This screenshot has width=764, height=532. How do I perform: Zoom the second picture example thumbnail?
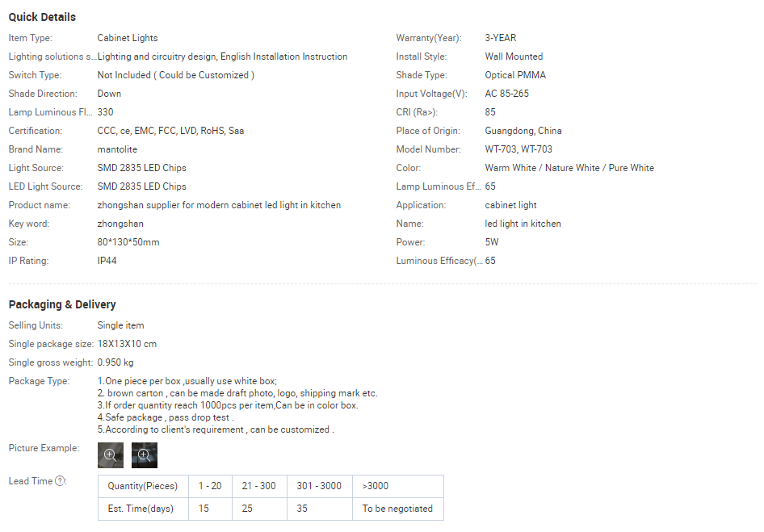[145, 455]
